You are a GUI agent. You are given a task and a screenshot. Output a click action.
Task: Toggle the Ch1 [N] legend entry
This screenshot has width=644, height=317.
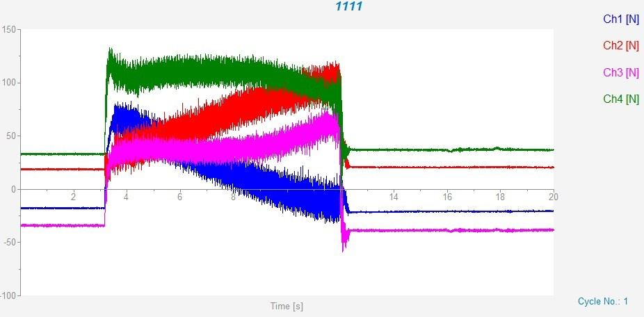tap(620, 19)
